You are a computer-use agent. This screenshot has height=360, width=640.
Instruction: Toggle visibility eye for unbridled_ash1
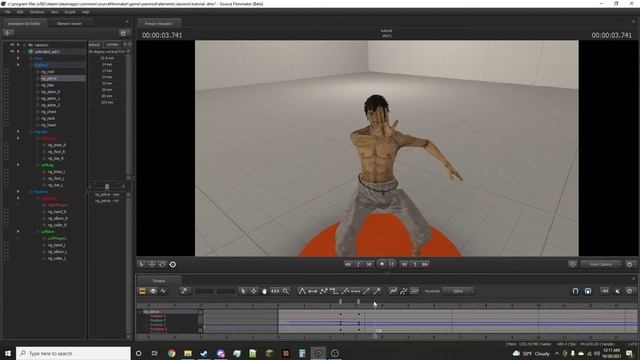12,51
